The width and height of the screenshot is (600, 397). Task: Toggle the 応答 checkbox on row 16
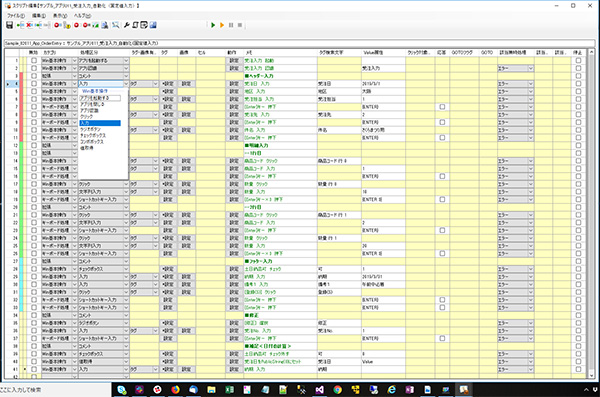click(x=442, y=176)
